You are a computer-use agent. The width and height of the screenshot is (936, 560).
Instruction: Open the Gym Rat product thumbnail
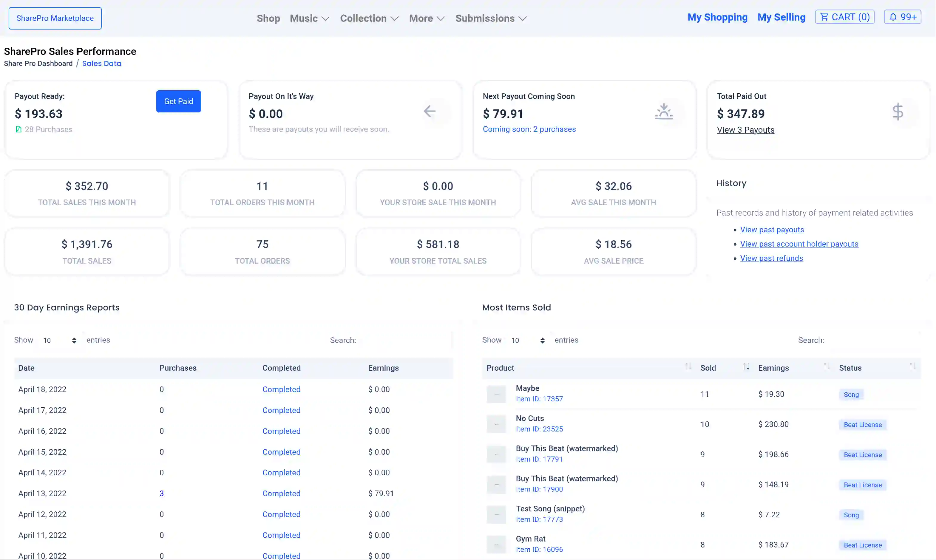[x=496, y=544]
